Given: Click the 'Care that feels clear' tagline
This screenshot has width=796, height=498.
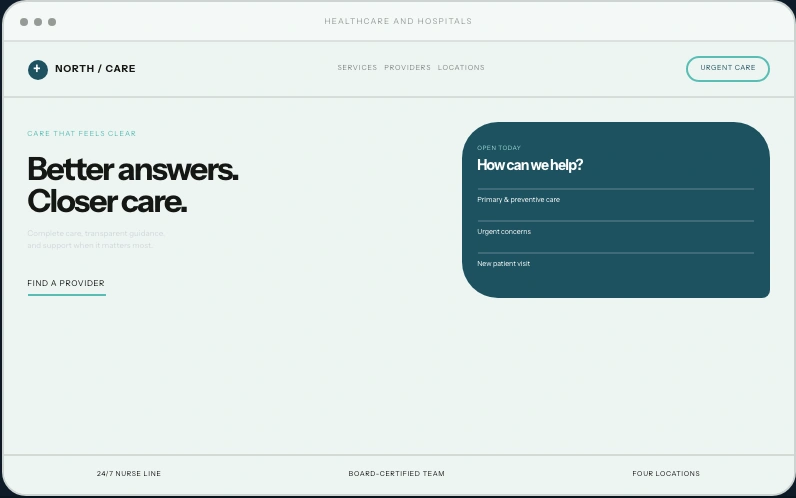Looking at the screenshot, I should tap(82, 134).
